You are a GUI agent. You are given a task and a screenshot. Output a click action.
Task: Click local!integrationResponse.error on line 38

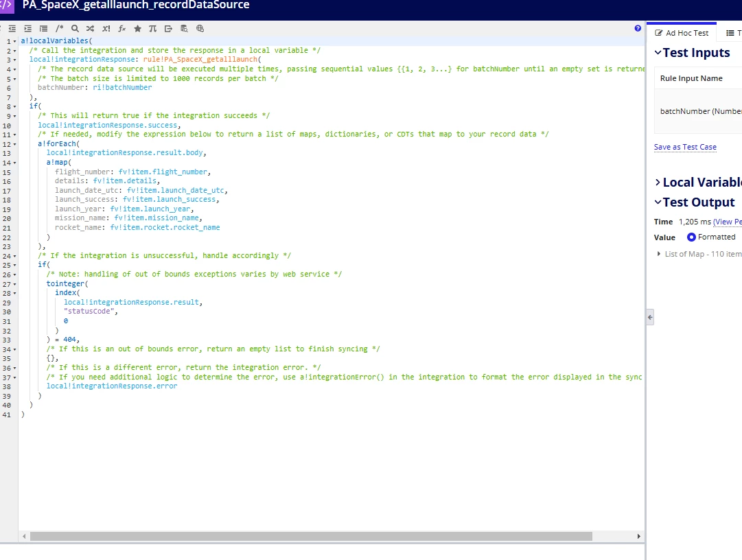pos(112,386)
